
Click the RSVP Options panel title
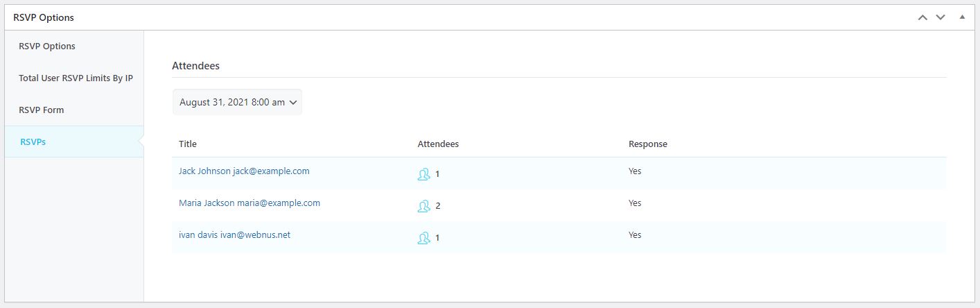[44, 17]
